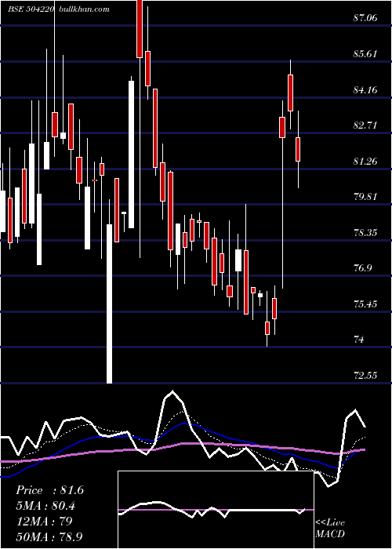Click the tall white candle dropping to 72.55

(109, 304)
